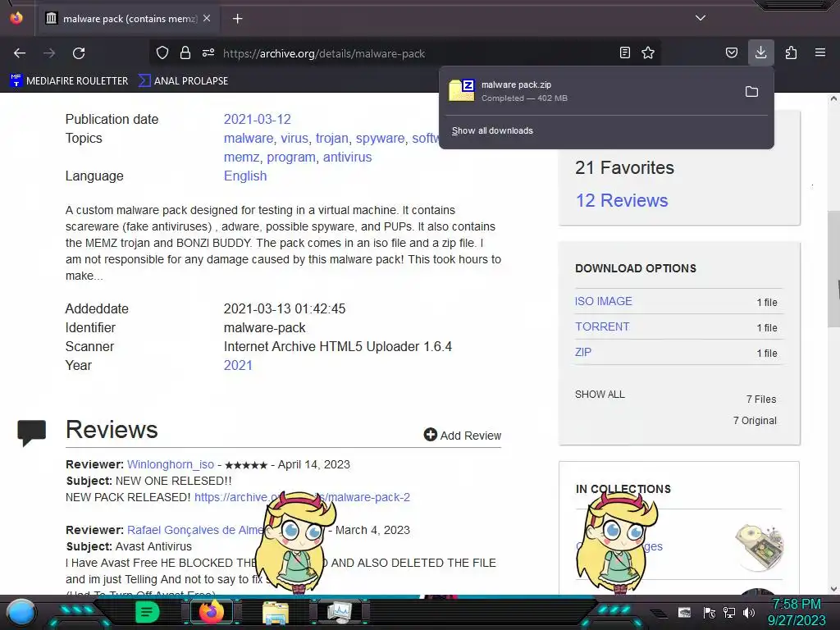Open network icon in system tray
The height and width of the screenshot is (630, 840).
point(729,613)
